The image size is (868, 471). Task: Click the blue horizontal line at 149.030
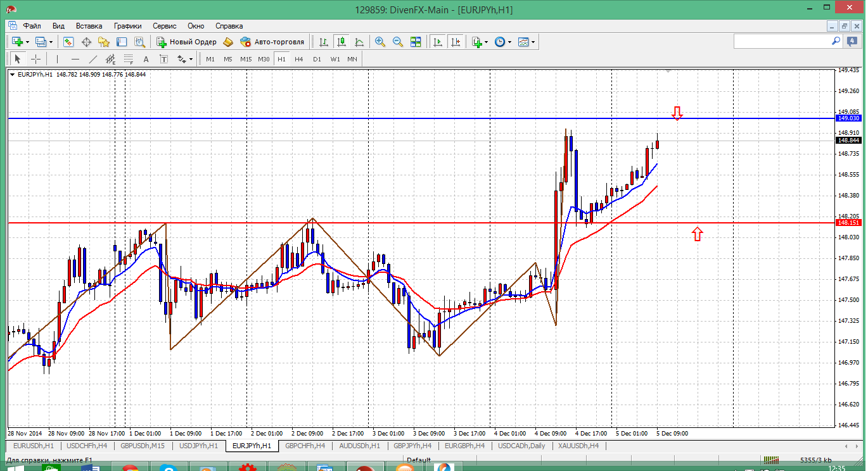pyautogui.click(x=380, y=118)
